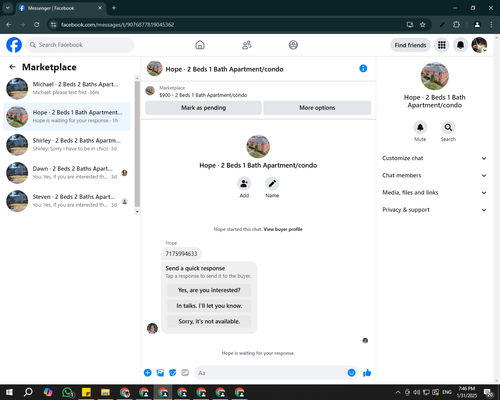Click the large listing photo in right panel
Screen dimensions: 500x400
[x=434, y=76]
